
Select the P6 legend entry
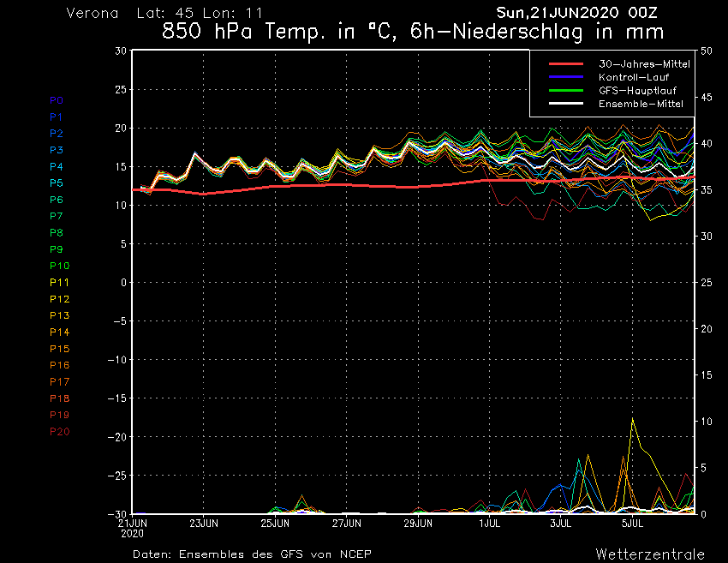[57, 200]
